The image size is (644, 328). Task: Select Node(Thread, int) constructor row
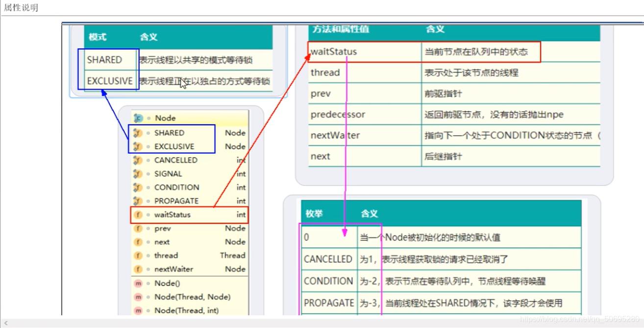pyautogui.click(x=190, y=310)
